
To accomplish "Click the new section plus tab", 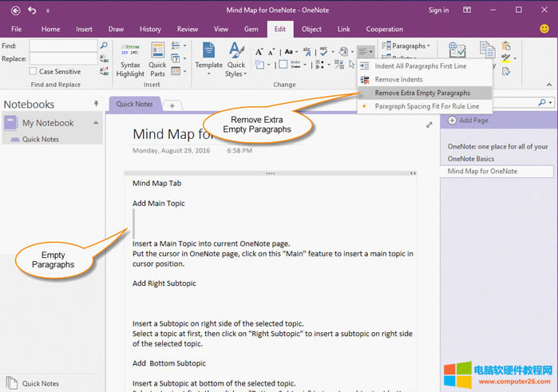I will tap(172, 105).
